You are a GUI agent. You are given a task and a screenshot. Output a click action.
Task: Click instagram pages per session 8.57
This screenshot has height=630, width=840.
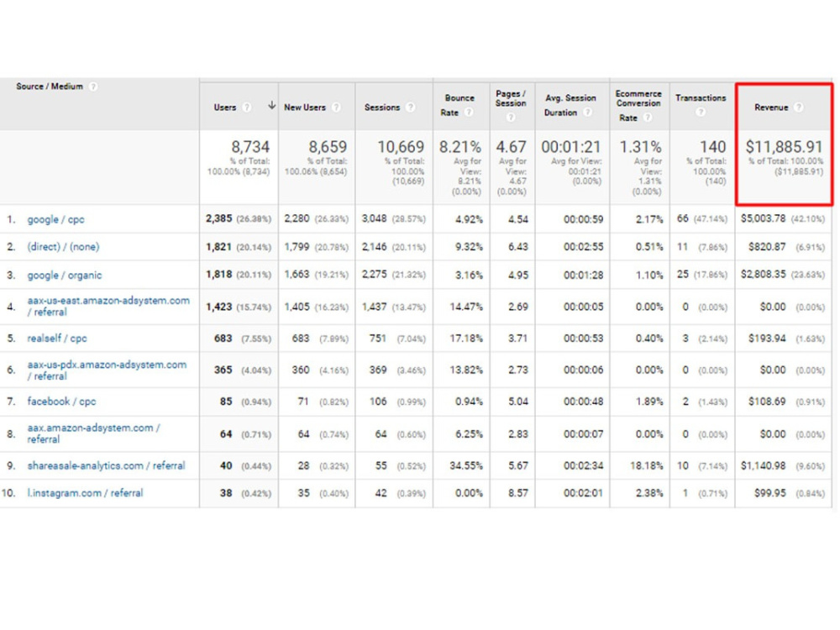point(518,493)
